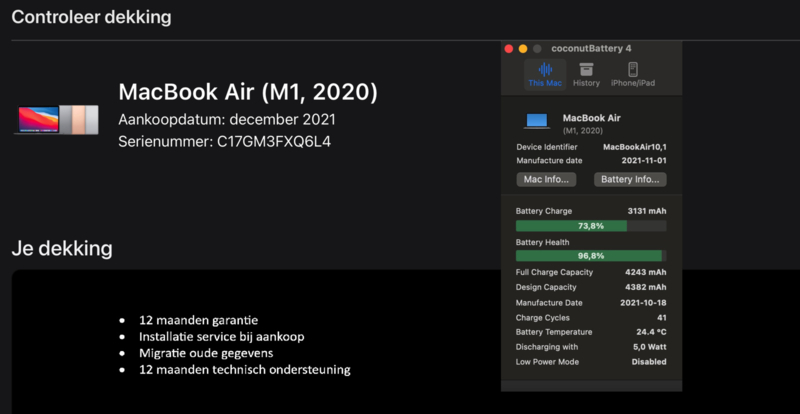
Task: Click the coconutBattery 4 window title
Action: pyautogui.click(x=591, y=49)
